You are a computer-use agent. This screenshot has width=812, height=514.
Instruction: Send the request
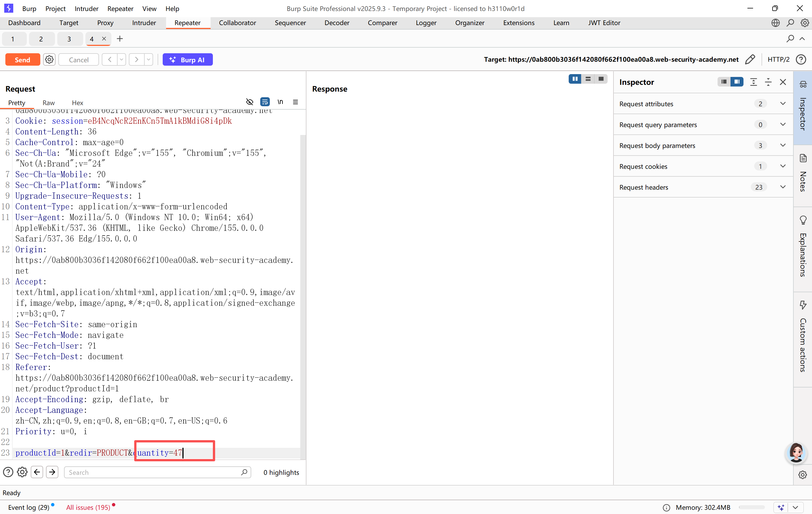23,60
